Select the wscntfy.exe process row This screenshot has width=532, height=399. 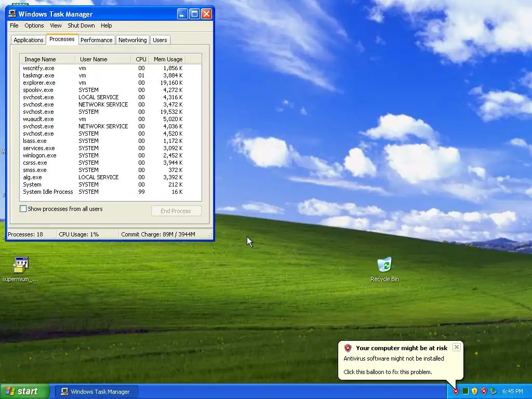click(x=111, y=68)
